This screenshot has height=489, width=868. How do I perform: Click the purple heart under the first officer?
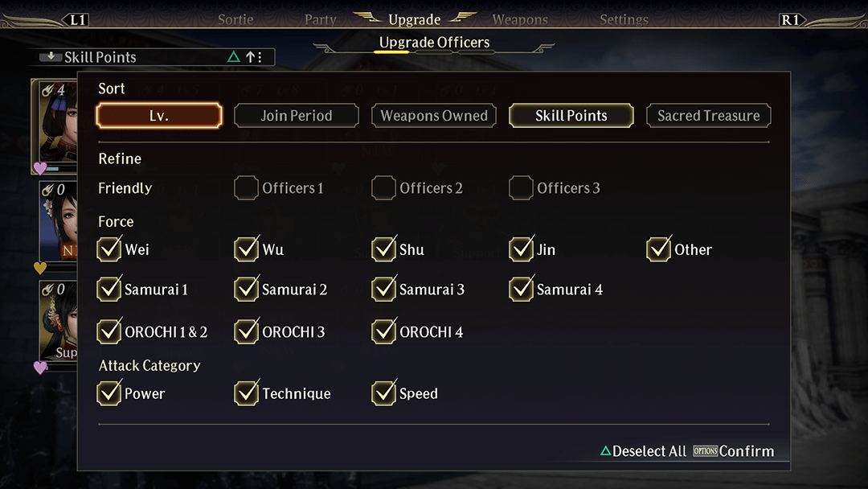coord(40,168)
